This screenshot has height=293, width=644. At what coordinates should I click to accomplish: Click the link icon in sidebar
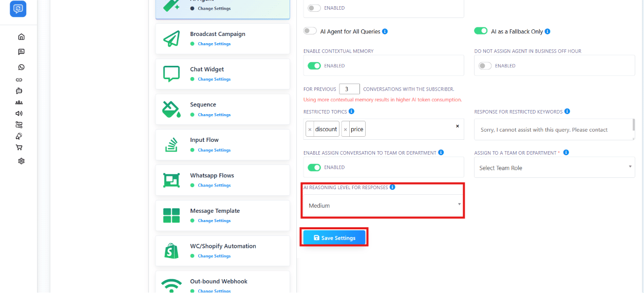[x=19, y=80]
